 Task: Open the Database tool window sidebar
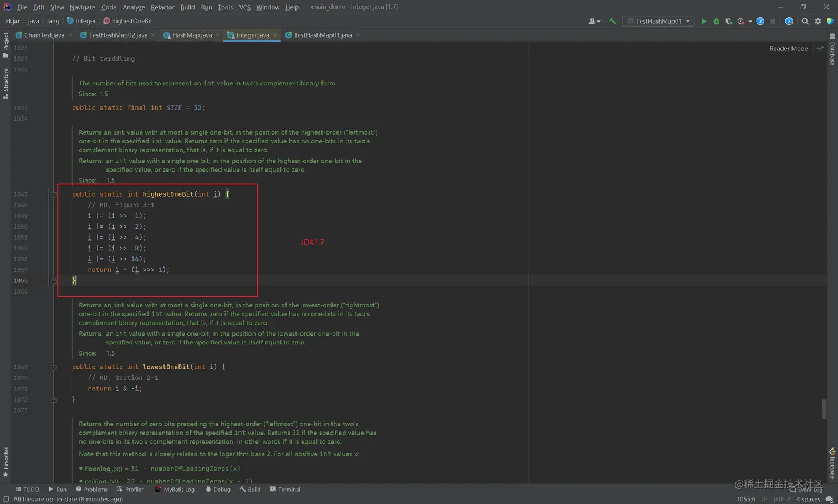(x=832, y=49)
